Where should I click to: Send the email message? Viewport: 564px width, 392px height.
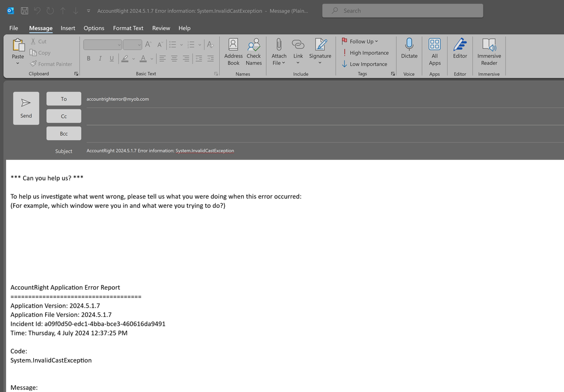pos(26,108)
